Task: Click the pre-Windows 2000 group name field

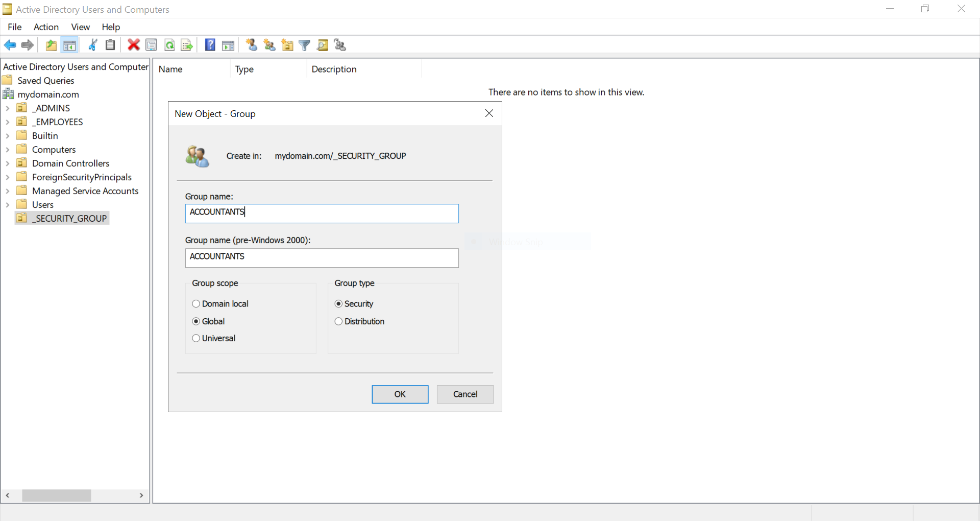Action: coord(322,258)
